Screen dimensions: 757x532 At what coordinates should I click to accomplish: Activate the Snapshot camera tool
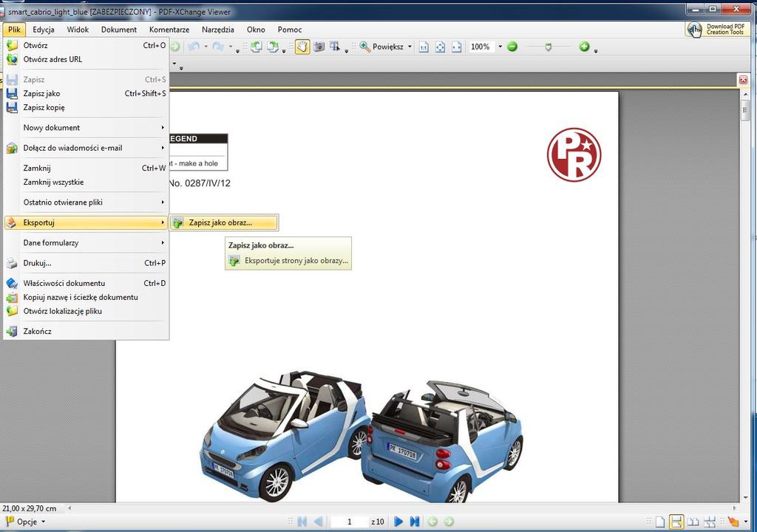(x=319, y=47)
